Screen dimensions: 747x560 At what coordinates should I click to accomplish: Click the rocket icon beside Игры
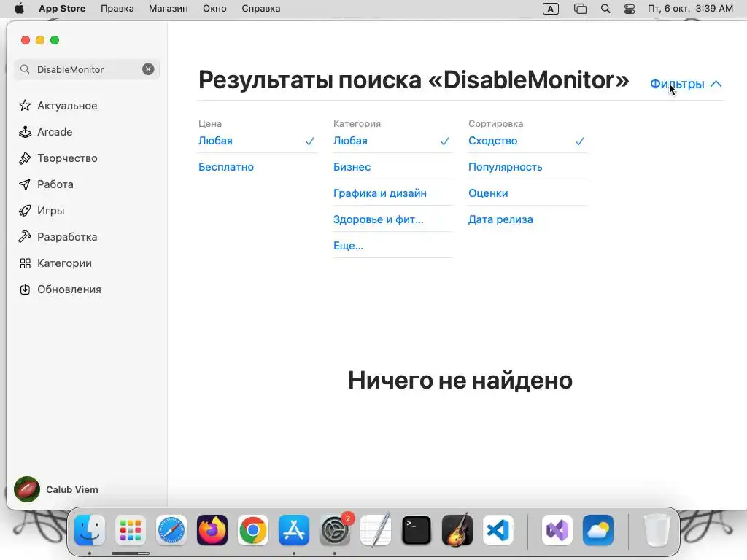pyautogui.click(x=25, y=211)
